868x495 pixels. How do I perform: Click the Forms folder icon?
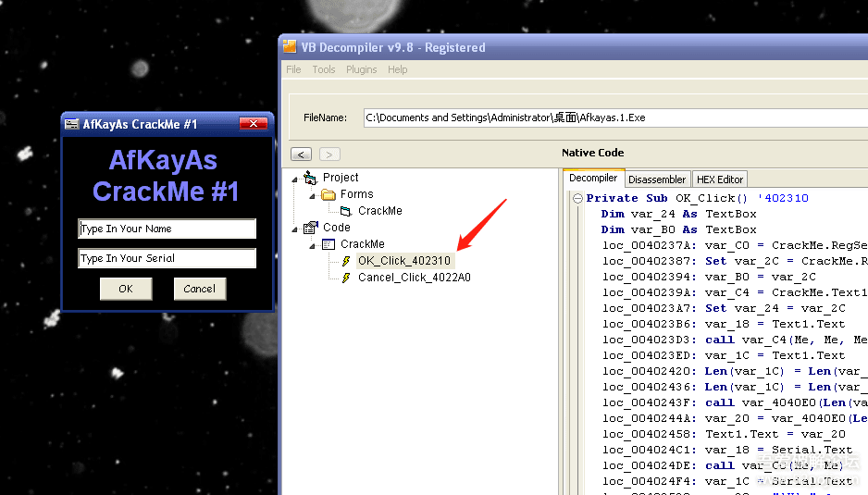point(329,194)
